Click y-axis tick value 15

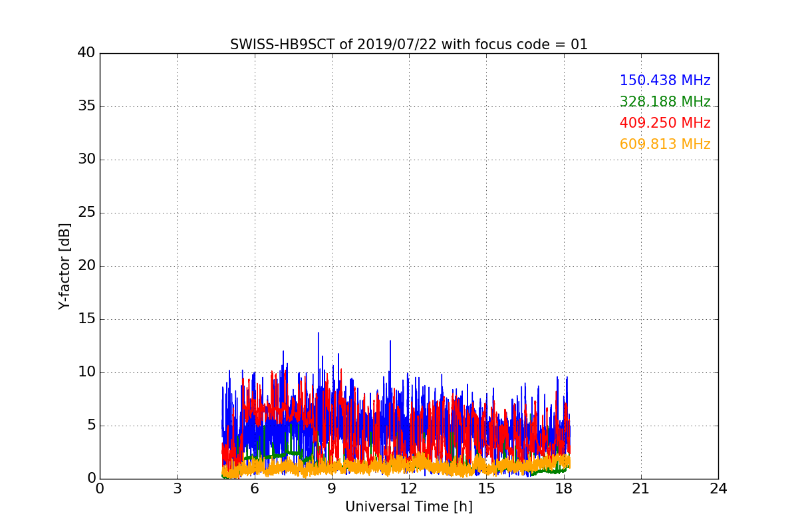click(86, 319)
